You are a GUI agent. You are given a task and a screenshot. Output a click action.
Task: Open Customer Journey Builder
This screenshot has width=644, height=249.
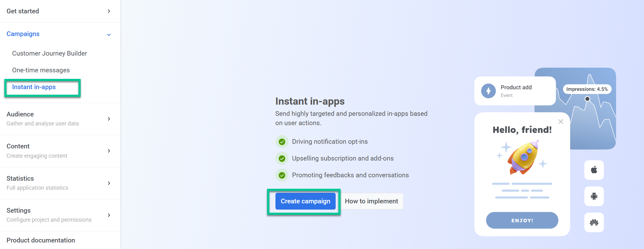(x=50, y=53)
